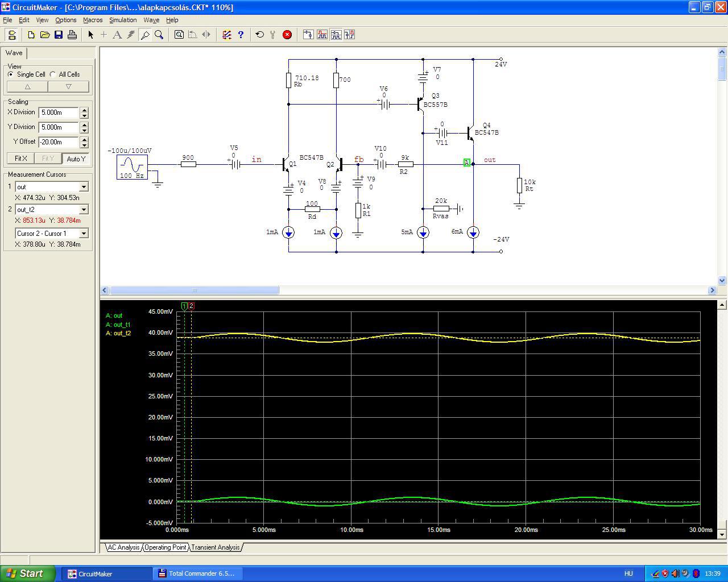Click the red stop simulation icon
Image resolution: width=728 pixels, height=582 pixels.
(x=287, y=35)
